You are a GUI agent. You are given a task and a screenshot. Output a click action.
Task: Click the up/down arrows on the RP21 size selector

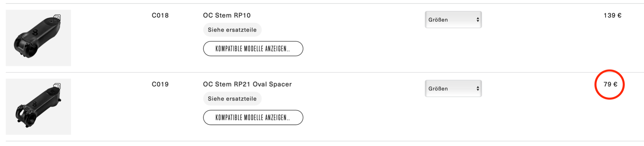tap(478, 88)
